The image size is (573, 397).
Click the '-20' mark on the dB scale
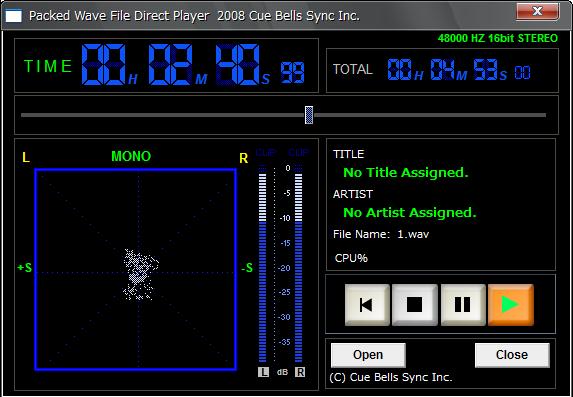(284, 268)
